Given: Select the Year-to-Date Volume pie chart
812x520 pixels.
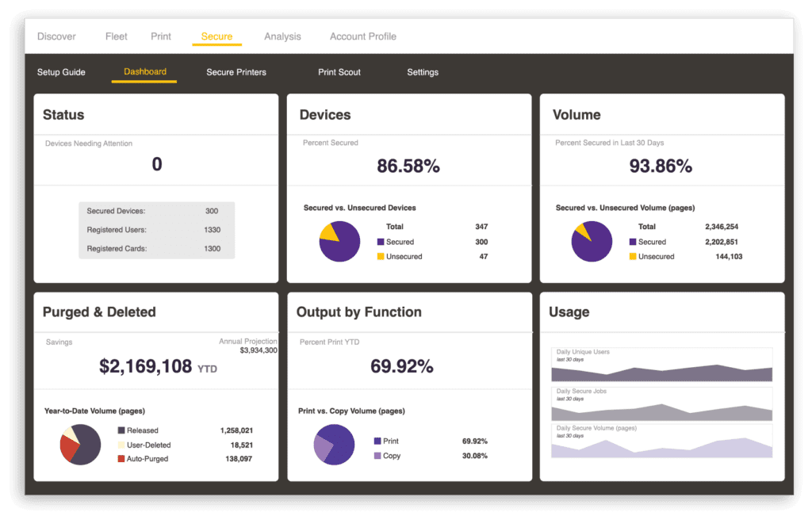Looking at the screenshot, I should [79, 445].
